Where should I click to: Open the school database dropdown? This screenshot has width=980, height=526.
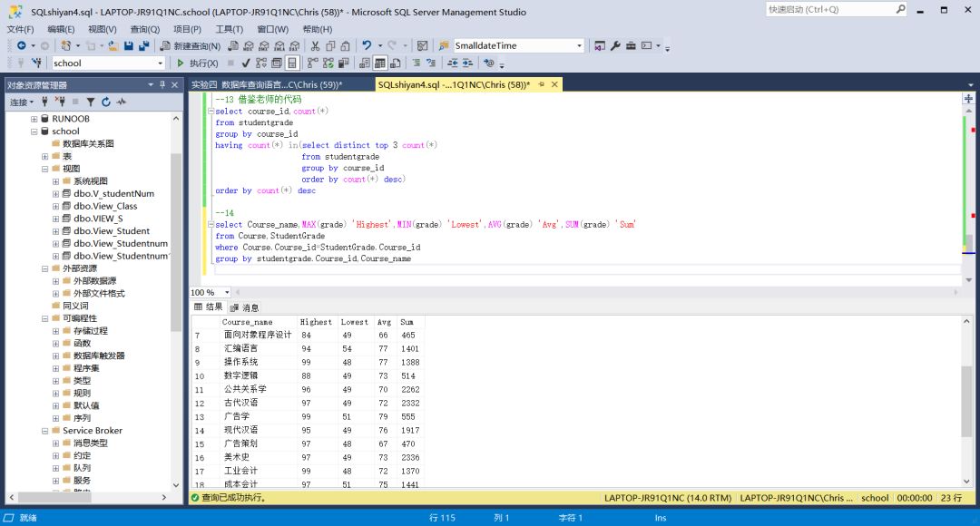pos(161,63)
